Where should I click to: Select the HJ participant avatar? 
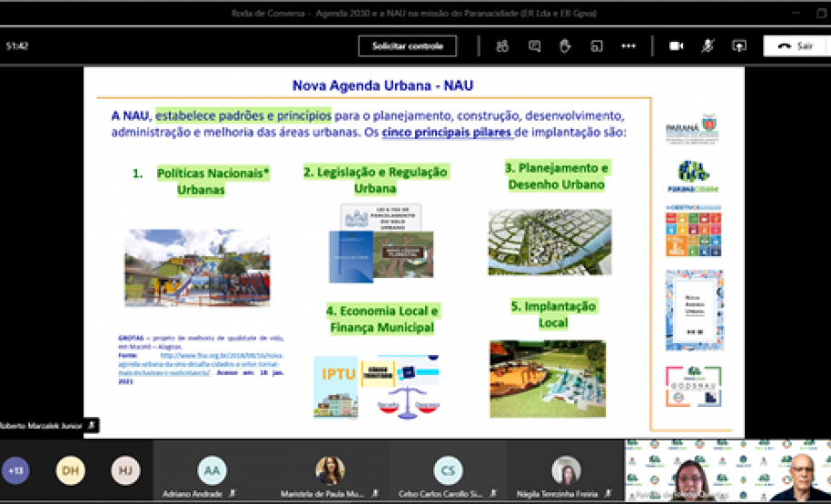point(125,470)
